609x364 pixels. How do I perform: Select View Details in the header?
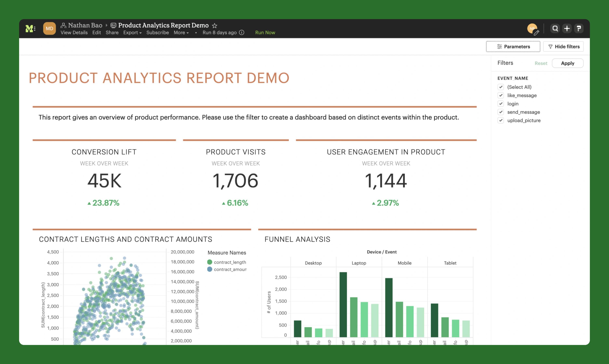[74, 32]
